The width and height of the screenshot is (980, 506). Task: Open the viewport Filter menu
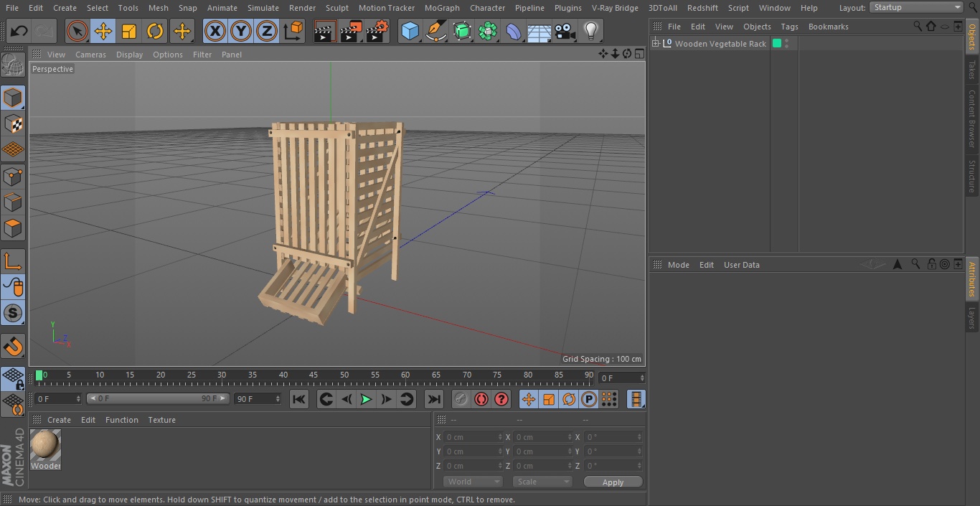202,55
